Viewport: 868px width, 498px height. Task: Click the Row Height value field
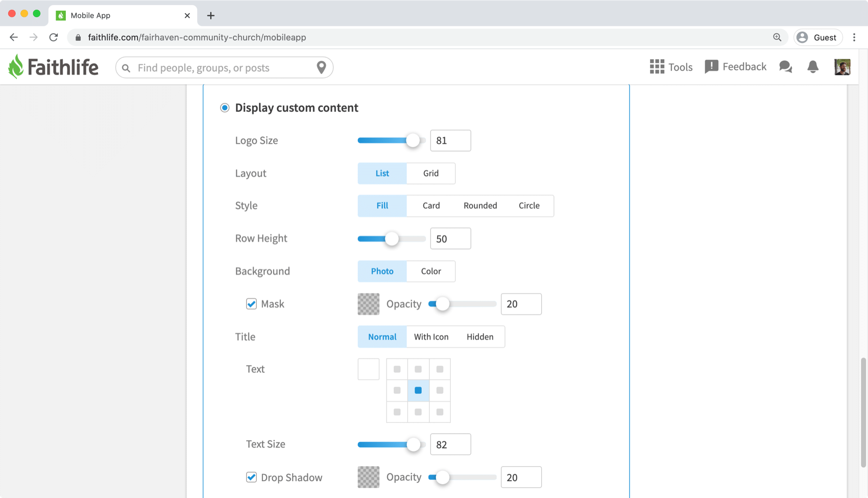coord(450,239)
